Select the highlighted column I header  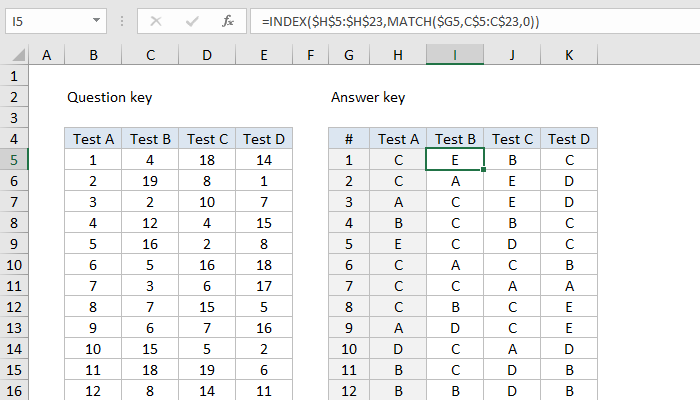[455, 55]
